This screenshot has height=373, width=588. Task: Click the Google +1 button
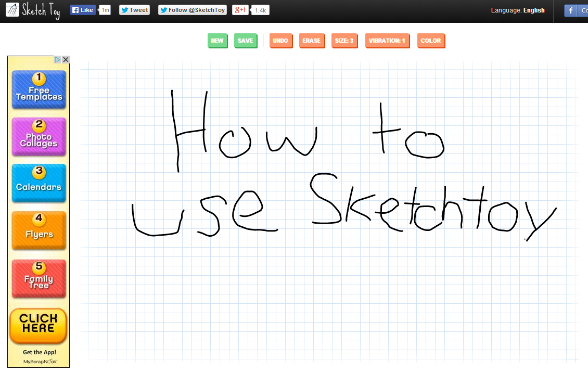(240, 10)
